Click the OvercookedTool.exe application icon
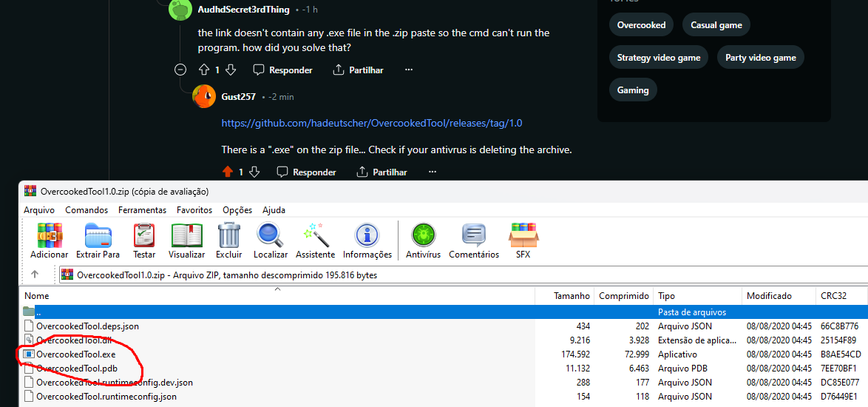 29,354
